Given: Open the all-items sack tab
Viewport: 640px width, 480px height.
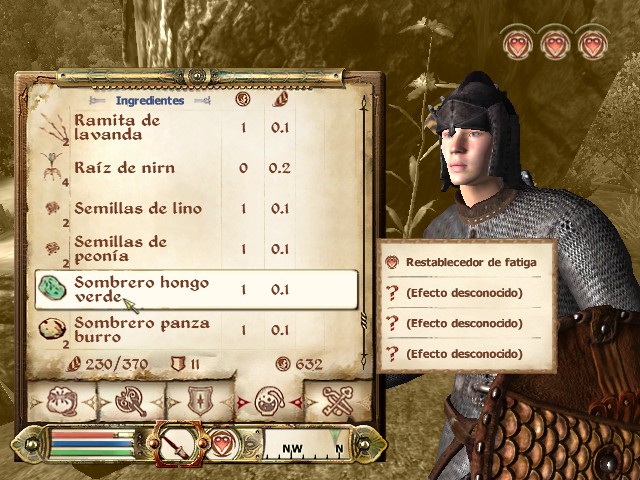Looking at the screenshot, I should 62,402.
